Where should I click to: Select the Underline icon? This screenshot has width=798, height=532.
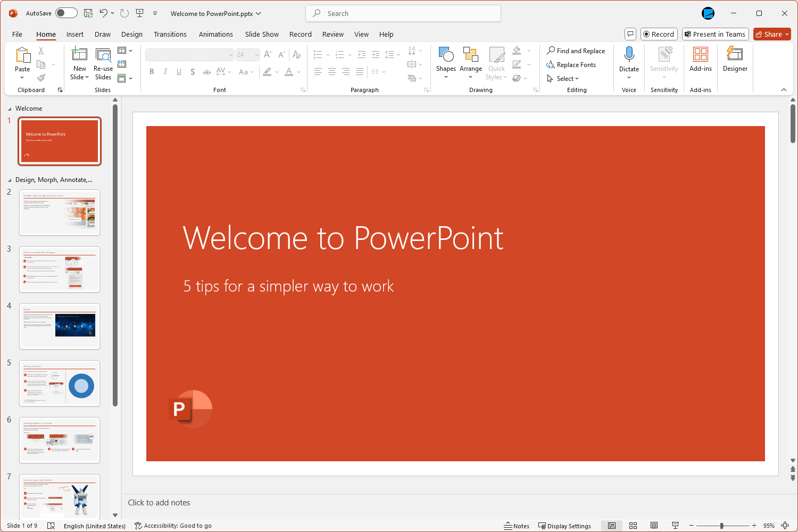click(x=179, y=71)
